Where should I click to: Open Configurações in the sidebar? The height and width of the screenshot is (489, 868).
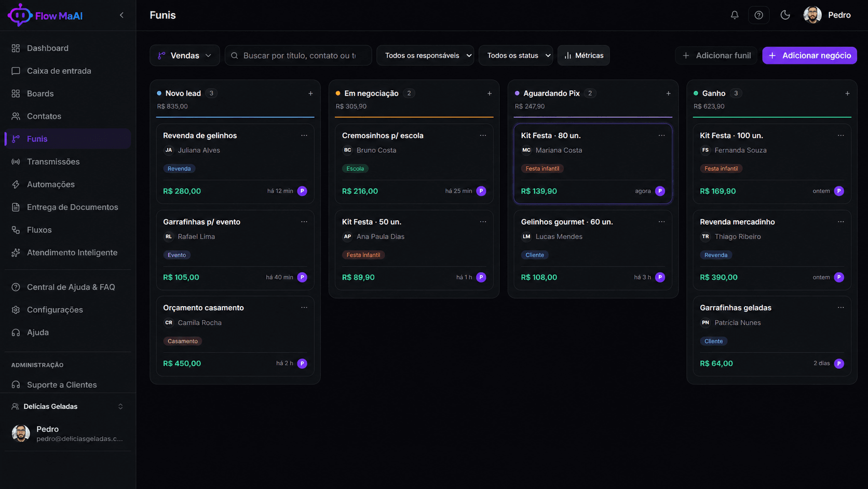(67, 310)
